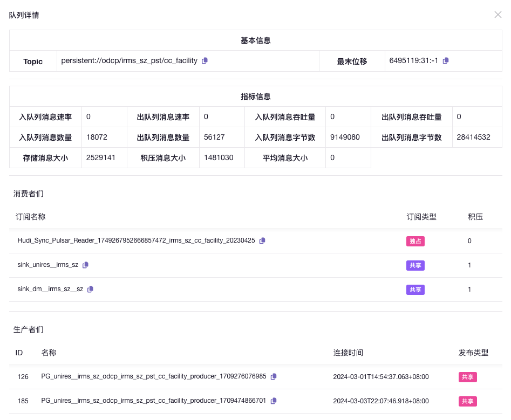511x420 pixels.
Task: Click the 订阅名称 column header
Action: click(31, 217)
